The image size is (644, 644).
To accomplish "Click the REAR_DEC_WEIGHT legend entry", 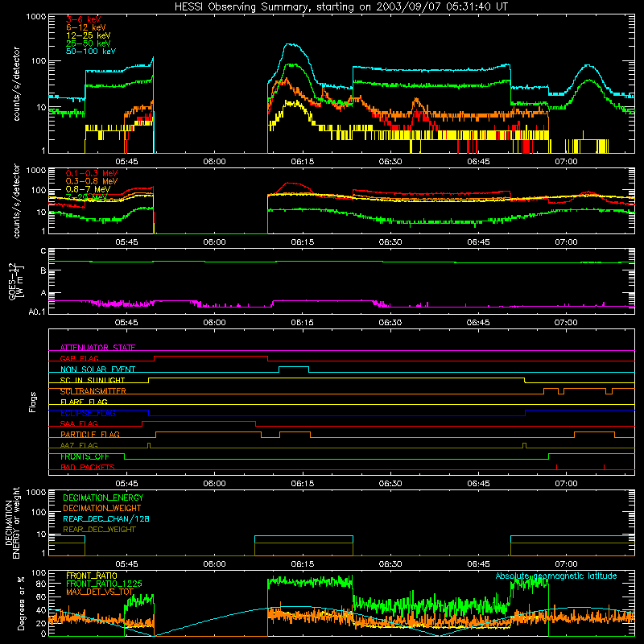I will [x=99, y=530].
